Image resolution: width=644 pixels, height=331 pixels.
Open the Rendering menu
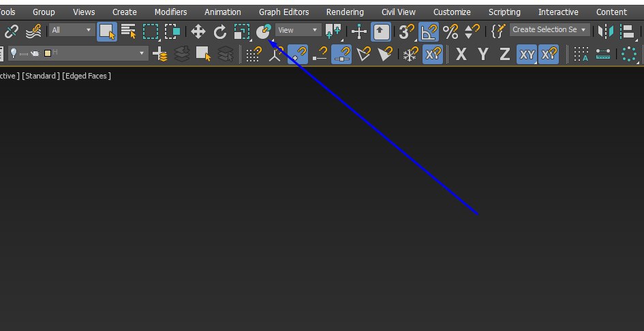[x=345, y=12]
